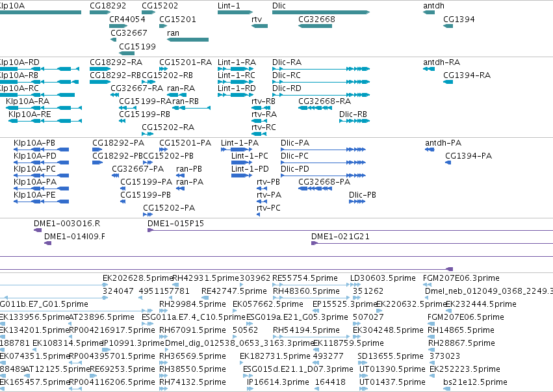Select the CG18292 gene arrow
The width and height of the screenshot is (553, 392).
(x=100, y=12)
